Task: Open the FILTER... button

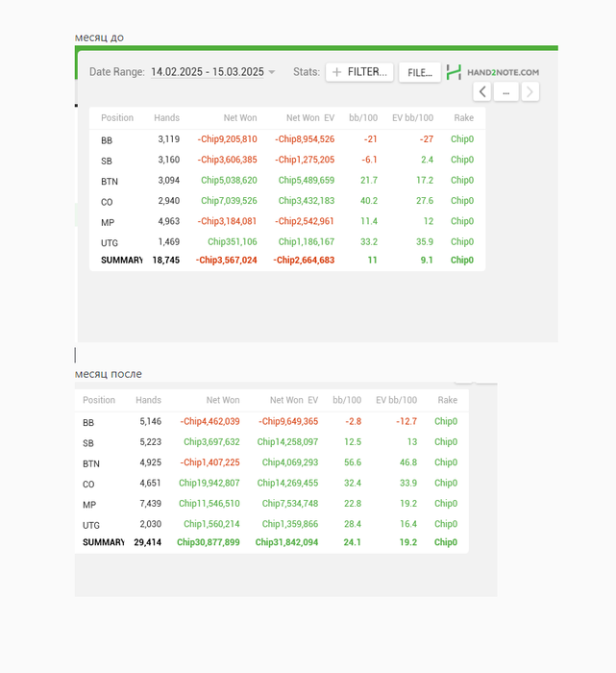Action: click(359, 72)
